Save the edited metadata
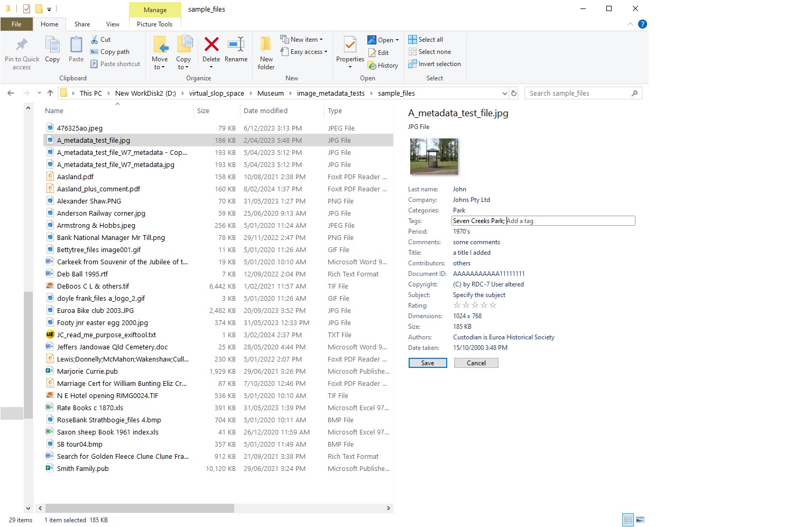812x527 pixels. pyautogui.click(x=427, y=363)
